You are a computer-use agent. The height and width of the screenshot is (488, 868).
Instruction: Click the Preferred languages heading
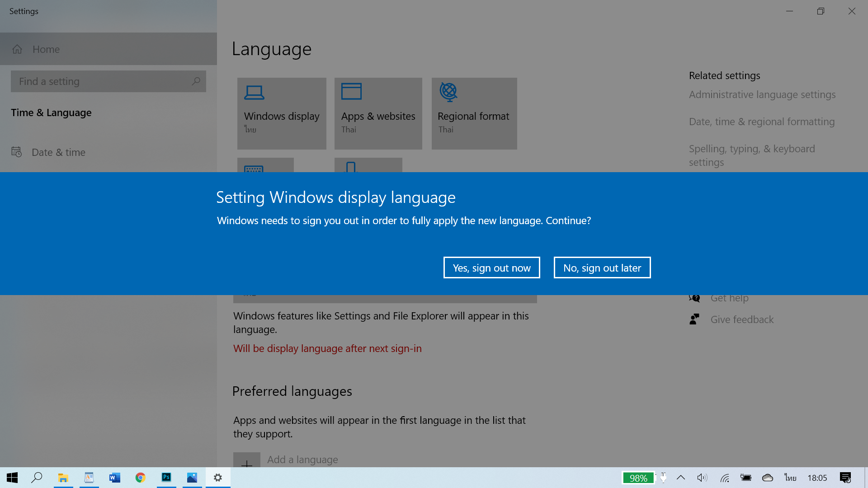(292, 391)
